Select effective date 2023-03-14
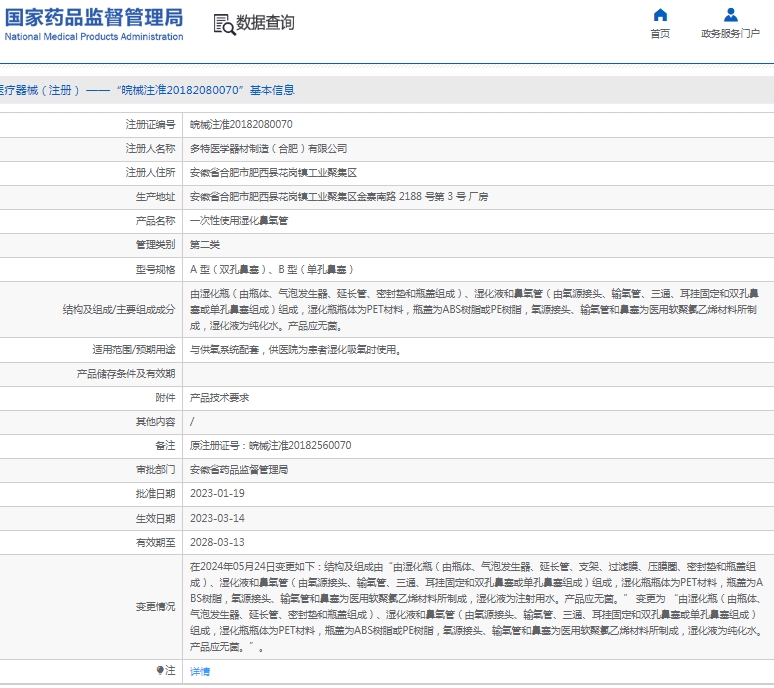 pos(217,518)
